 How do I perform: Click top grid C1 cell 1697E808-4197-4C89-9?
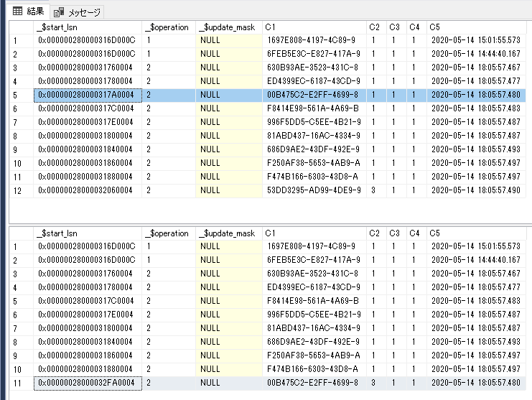pos(314,40)
